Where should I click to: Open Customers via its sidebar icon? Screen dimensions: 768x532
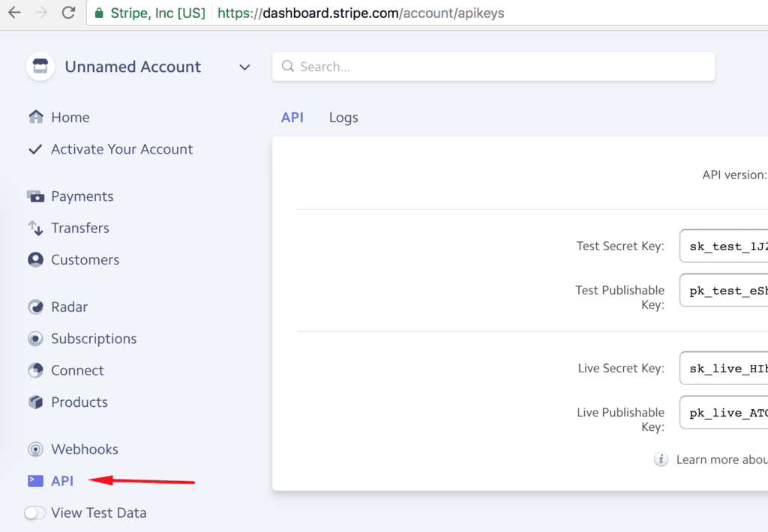(34, 259)
